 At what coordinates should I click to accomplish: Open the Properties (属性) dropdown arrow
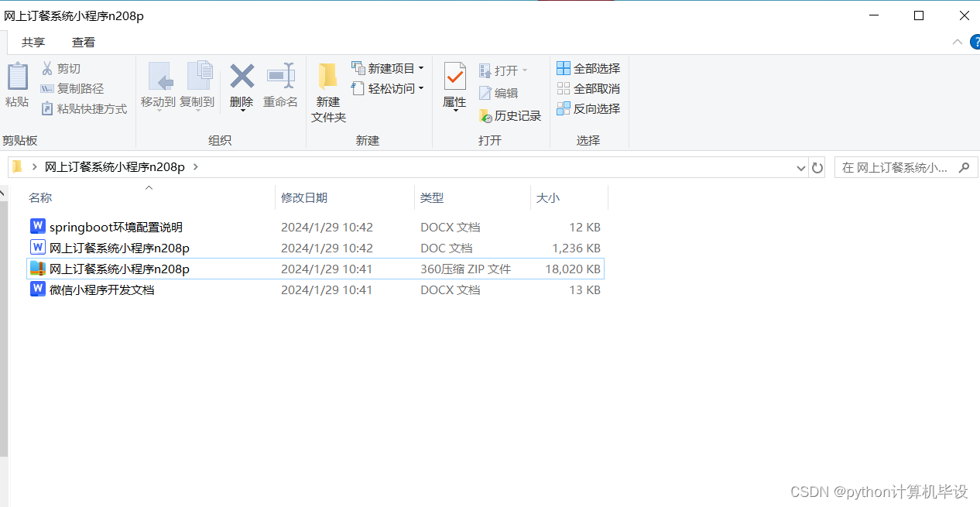(x=454, y=111)
